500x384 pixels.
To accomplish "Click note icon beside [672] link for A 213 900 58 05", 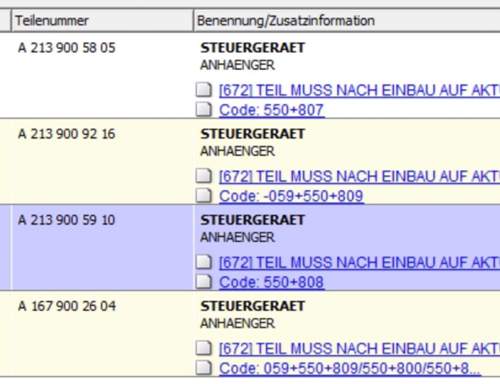I will point(204,89).
